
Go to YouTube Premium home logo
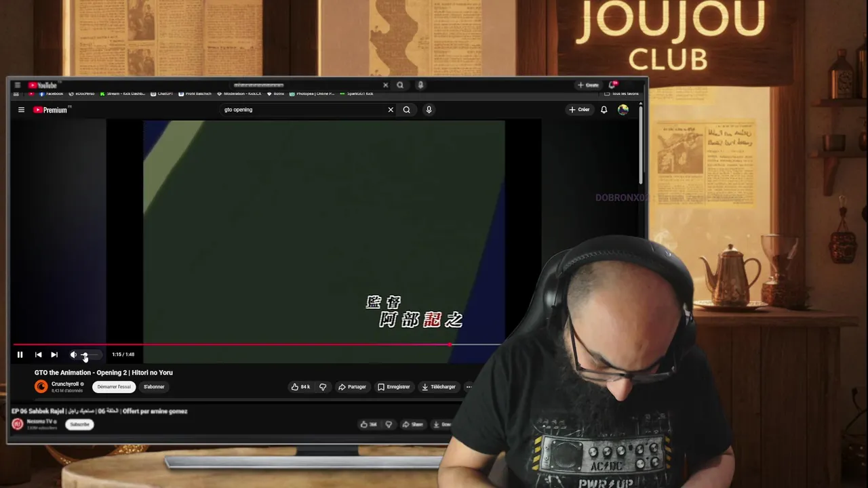52,110
